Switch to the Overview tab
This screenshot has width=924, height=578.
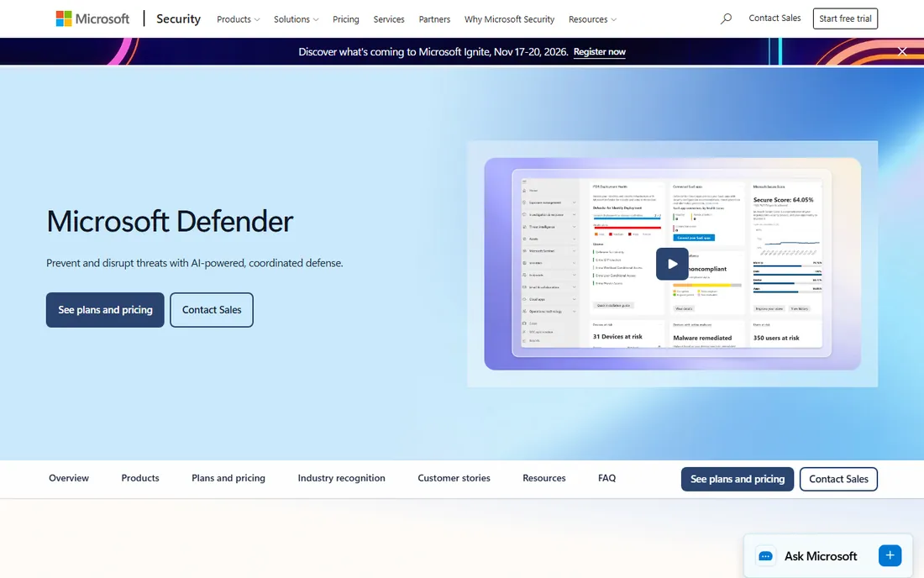[x=69, y=478]
